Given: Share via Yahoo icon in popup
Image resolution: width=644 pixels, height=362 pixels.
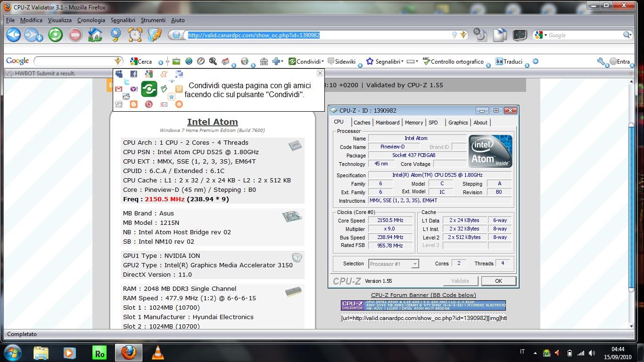Looking at the screenshot, I should pyautogui.click(x=134, y=89).
